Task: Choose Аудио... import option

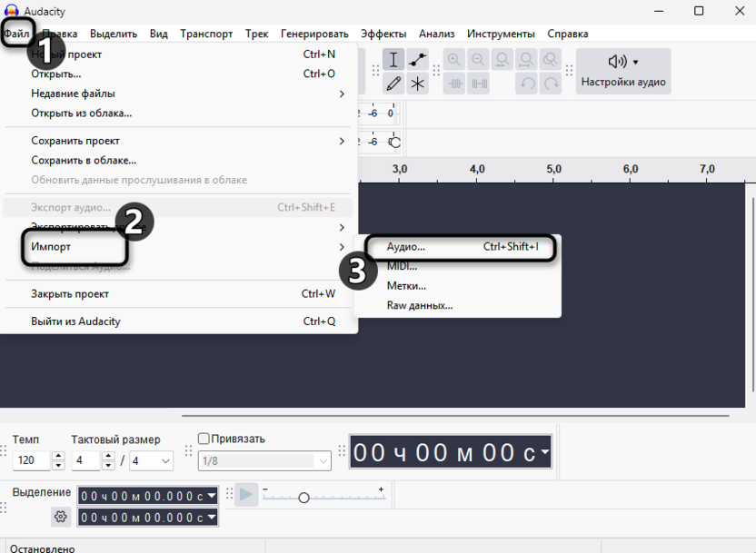Action: (x=458, y=247)
